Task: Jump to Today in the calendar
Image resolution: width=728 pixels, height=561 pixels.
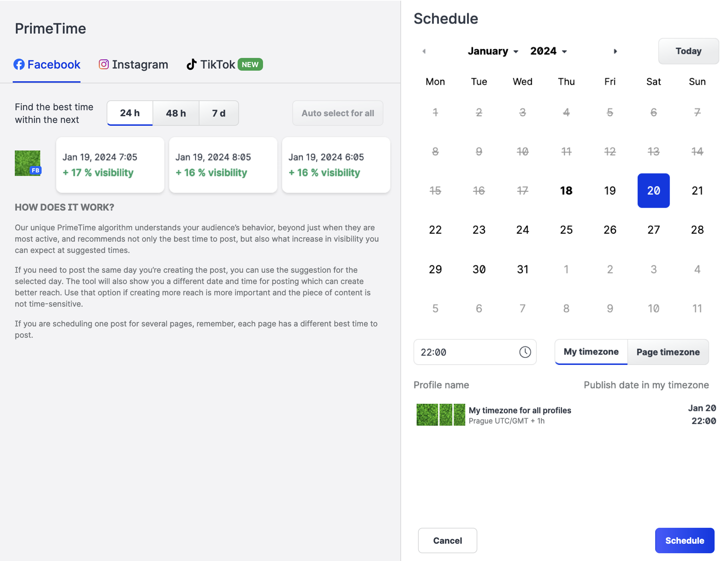Action: [x=688, y=51]
